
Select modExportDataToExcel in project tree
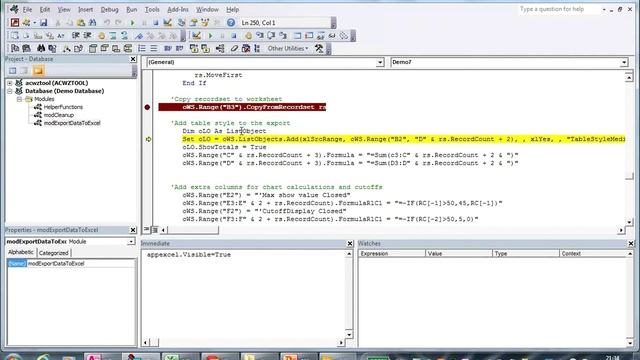pyautogui.click(x=72, y=123)
